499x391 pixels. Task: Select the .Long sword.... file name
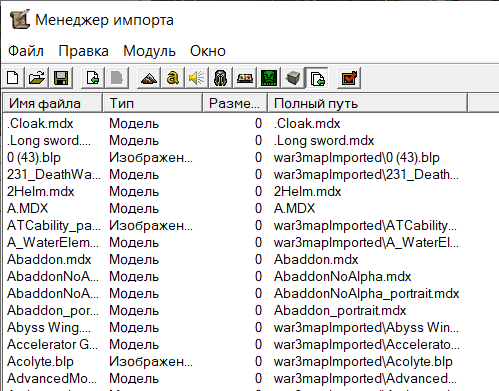pos(49,141)
